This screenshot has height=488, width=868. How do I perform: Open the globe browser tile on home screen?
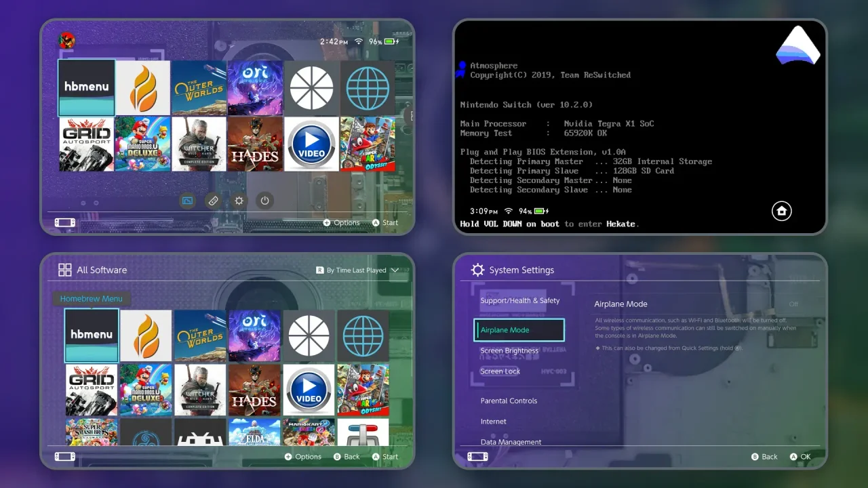(368, 87)
